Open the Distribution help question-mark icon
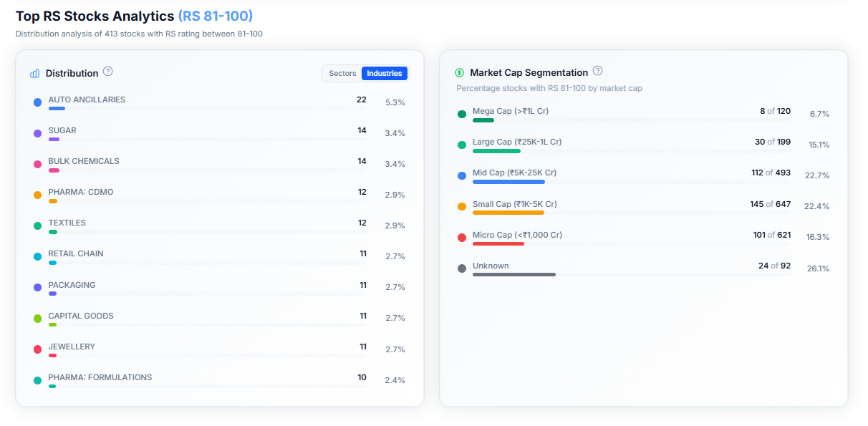 click(x=108, y=72)
